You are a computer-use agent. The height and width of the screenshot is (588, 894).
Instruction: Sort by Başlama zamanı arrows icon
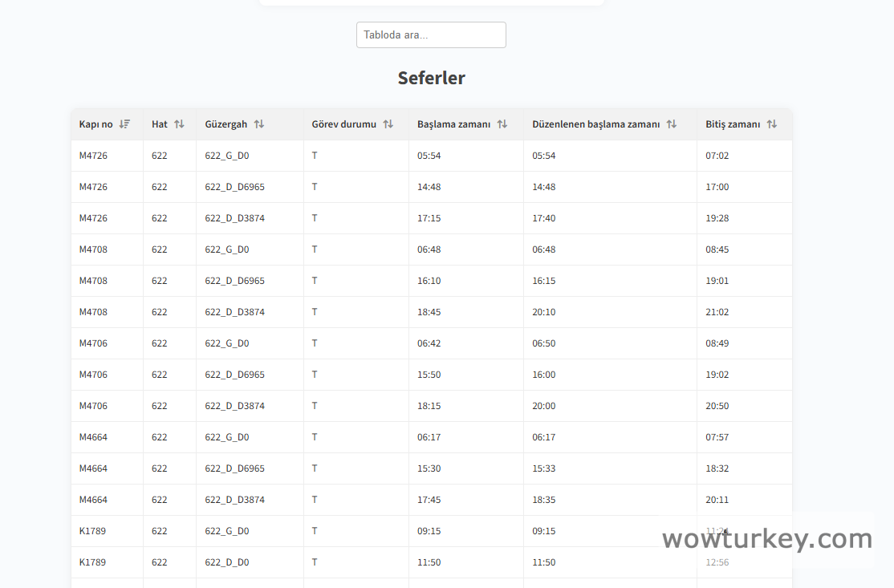(502, 124)
